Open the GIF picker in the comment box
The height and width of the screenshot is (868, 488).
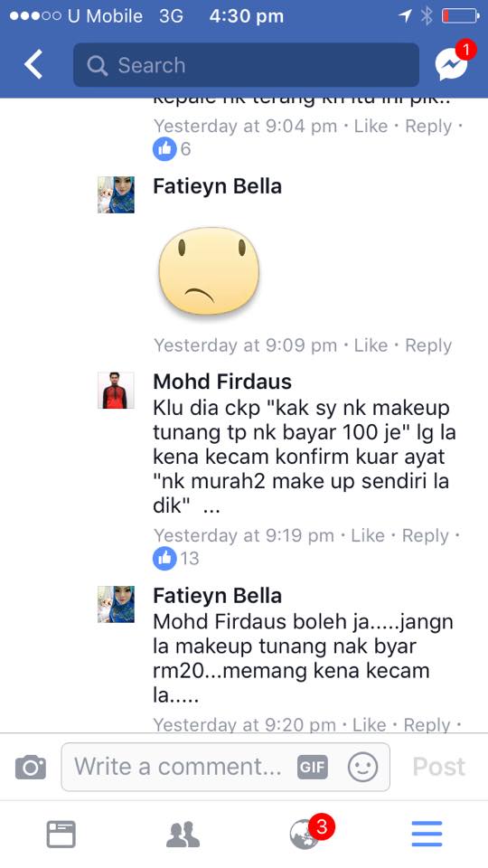312,768
